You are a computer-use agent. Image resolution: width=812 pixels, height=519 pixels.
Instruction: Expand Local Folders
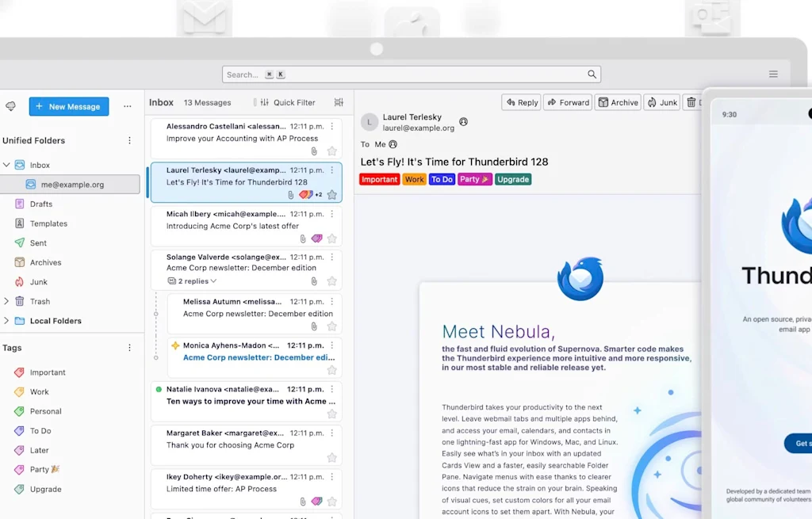(x=6, y=321)
